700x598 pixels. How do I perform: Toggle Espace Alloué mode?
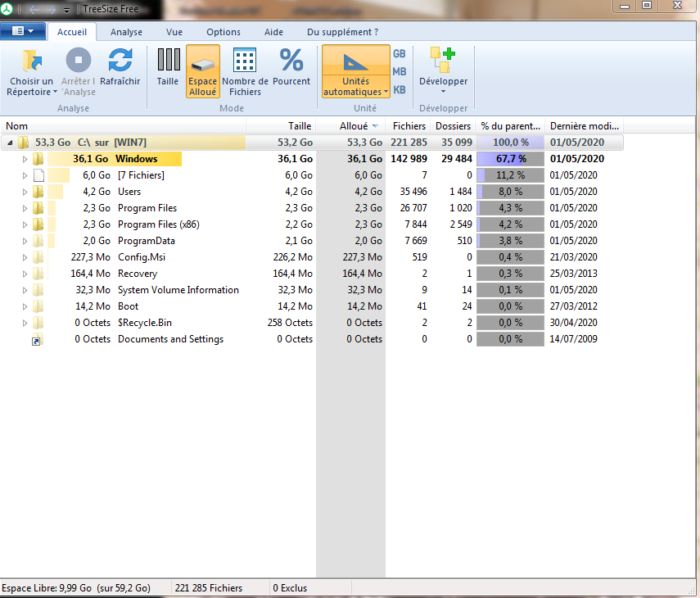point(203,71)
